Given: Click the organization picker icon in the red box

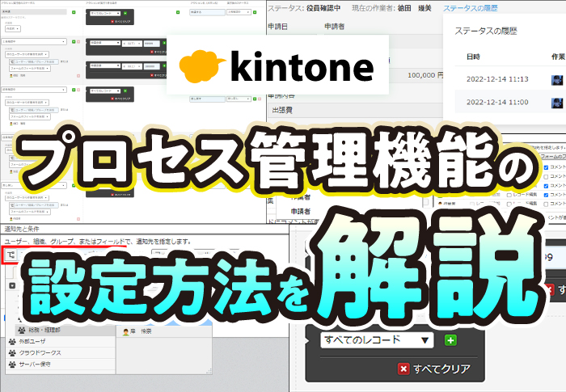Looking at the screenshot, I should tap(11, 255).
